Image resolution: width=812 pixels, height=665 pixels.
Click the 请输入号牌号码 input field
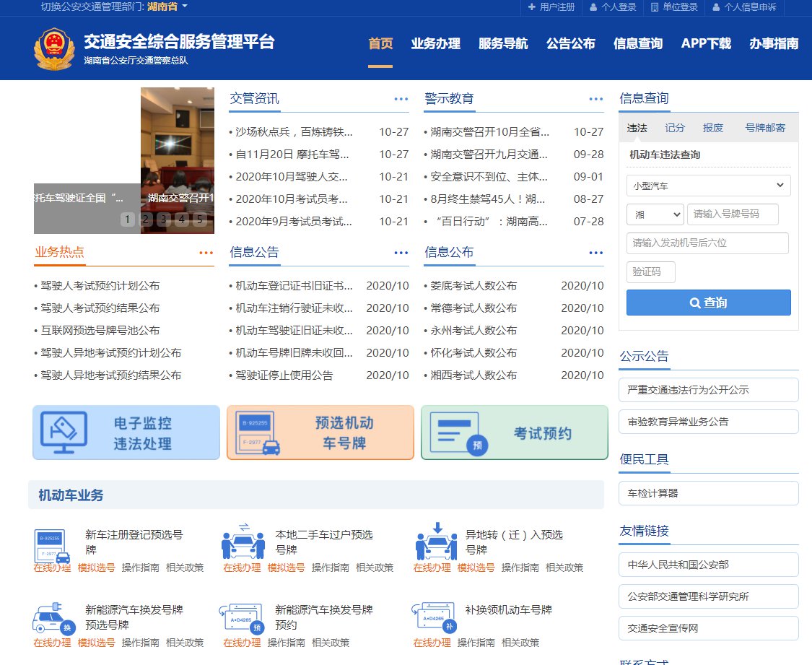point(733,214)
